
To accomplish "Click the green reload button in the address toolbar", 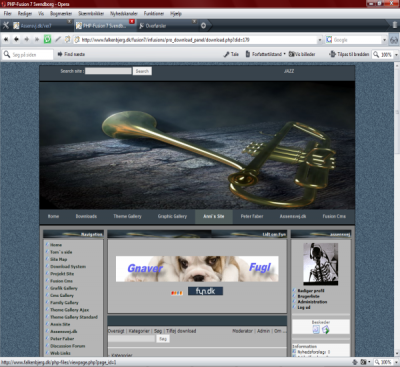I will pos(47,39).
